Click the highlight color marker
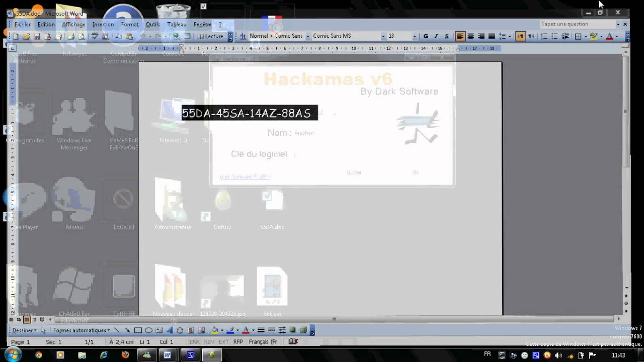The width and height of the screenshot is (644, 362). [x=594, y=36]
